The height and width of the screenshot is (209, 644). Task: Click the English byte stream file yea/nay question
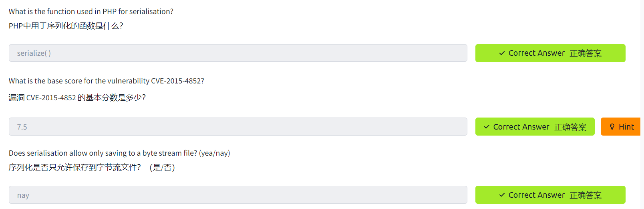[119, 153]
